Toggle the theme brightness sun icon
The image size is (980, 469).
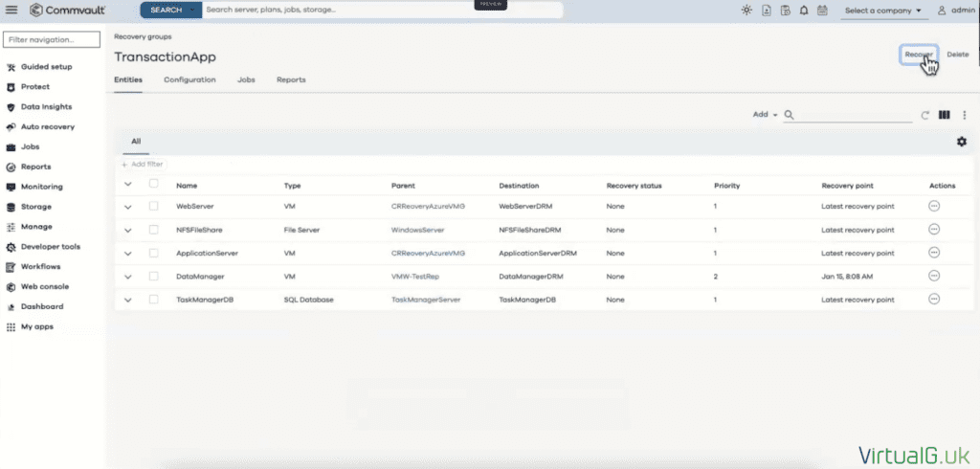tap(746, 11)
